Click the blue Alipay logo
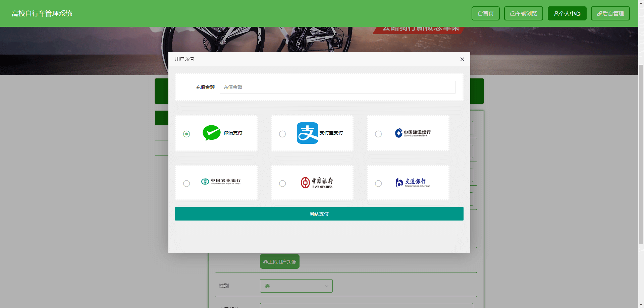 click(308, 133)
